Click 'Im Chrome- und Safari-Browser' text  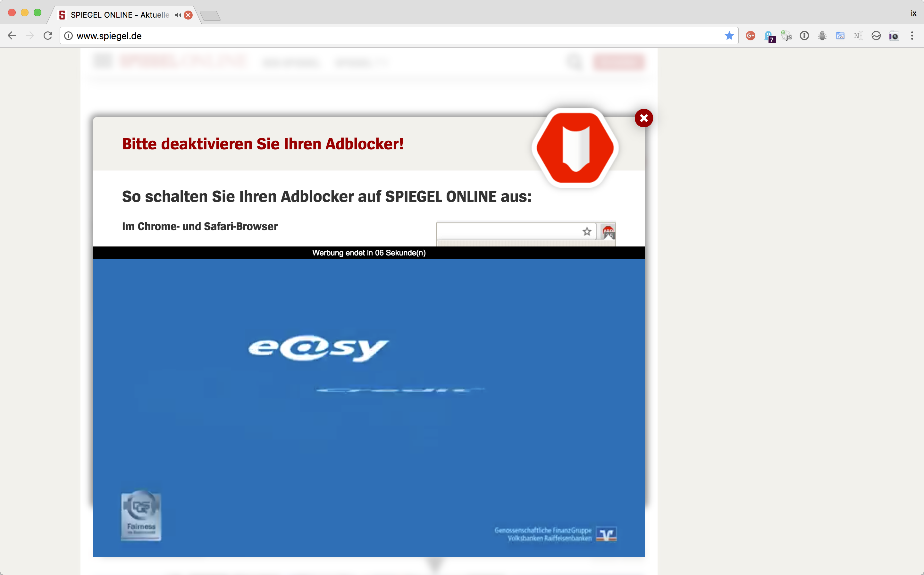[x=200, y=226]
